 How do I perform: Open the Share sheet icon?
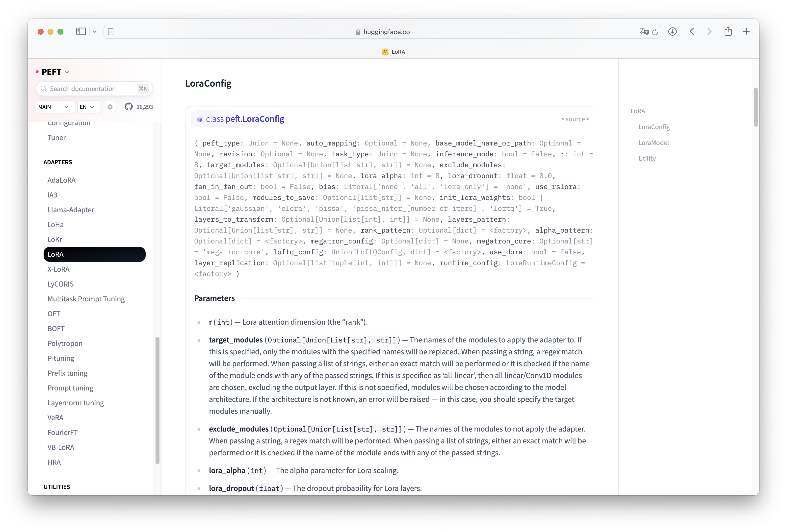tap(728, 31)
